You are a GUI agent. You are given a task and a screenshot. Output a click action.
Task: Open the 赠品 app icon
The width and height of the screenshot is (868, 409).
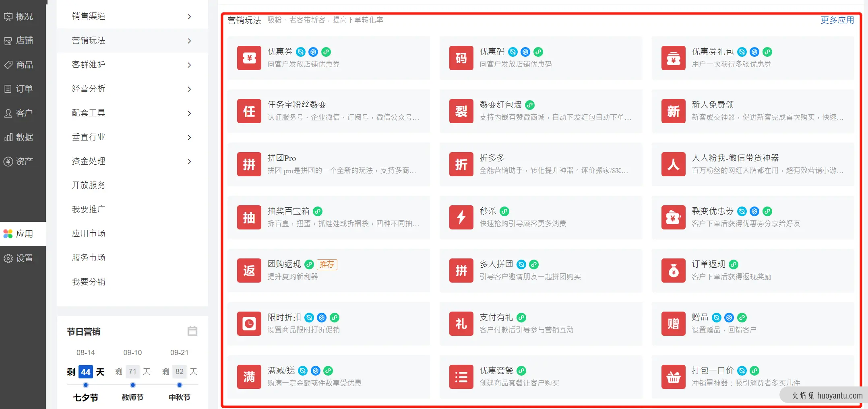pos(673,324)
